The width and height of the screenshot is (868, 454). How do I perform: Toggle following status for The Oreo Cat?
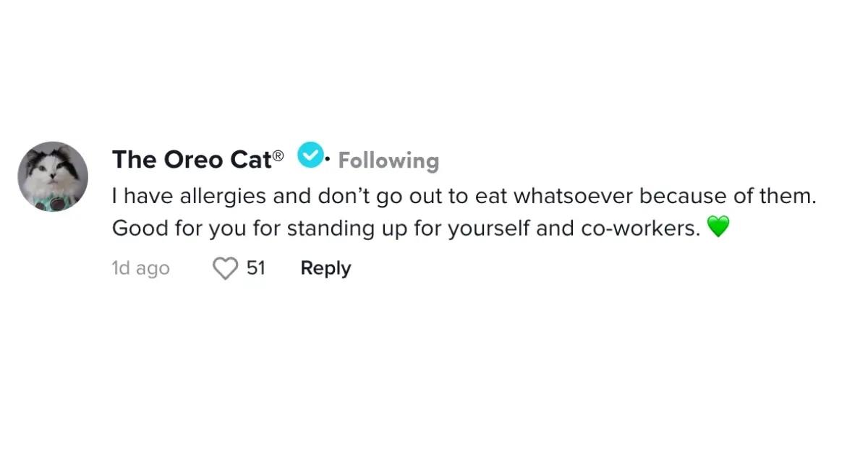[x=388, y=160]
